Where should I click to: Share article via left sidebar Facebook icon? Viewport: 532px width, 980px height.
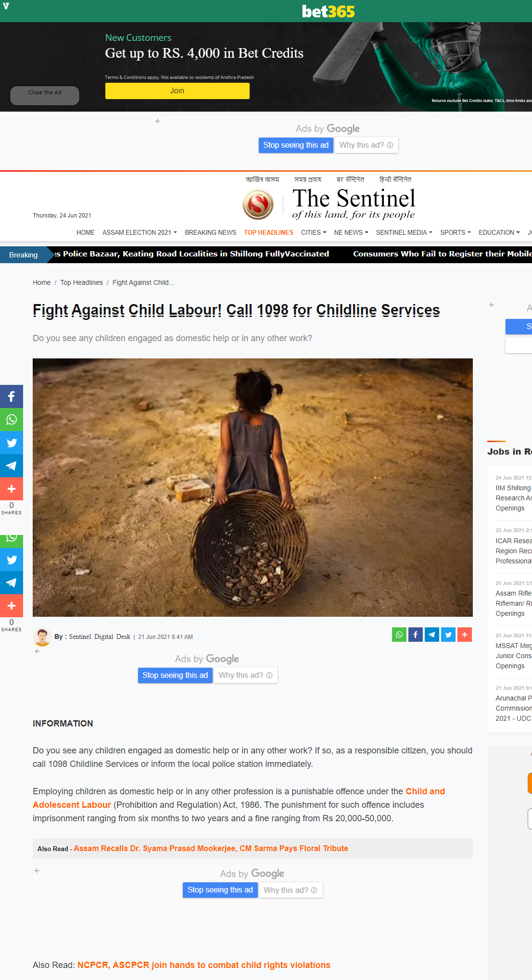(12, 396)
